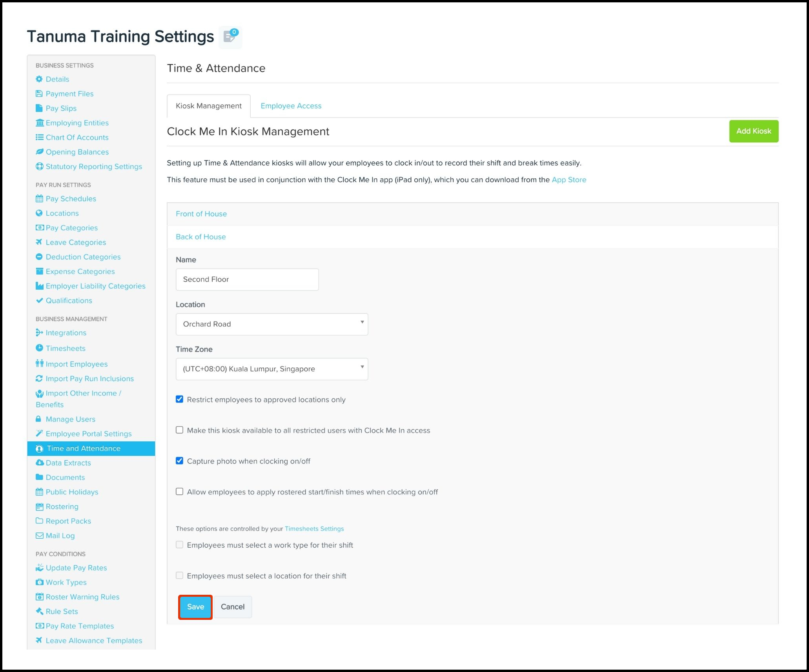The image size is (809, 672).
Task: Click the gear icon next to Details
Action: [x=39, y=79]
